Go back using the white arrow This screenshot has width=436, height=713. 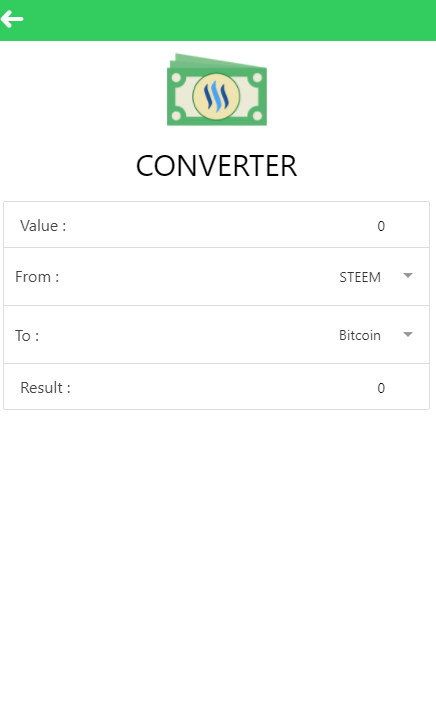(12, 19)
